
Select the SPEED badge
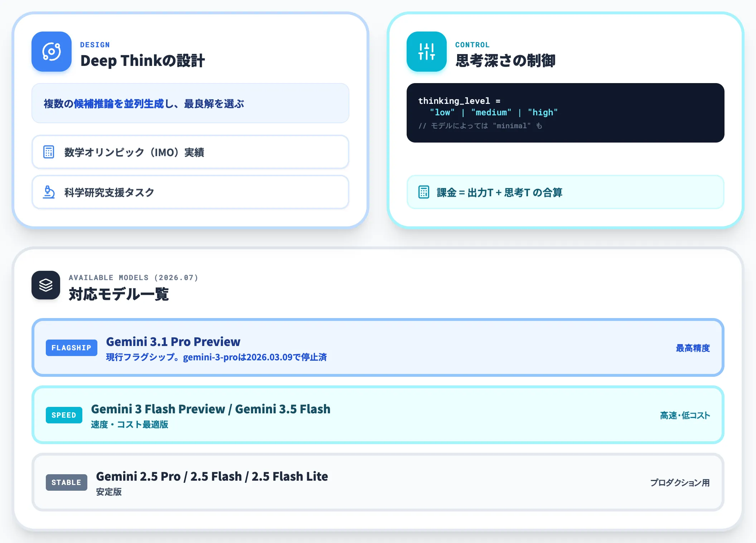64,415
